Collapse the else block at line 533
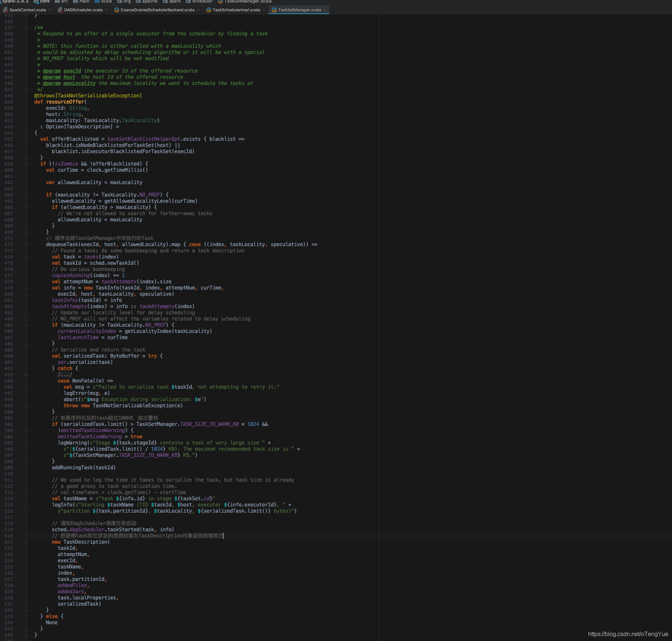The width and height of the screenshot is (672, 641). pos(26,617)
